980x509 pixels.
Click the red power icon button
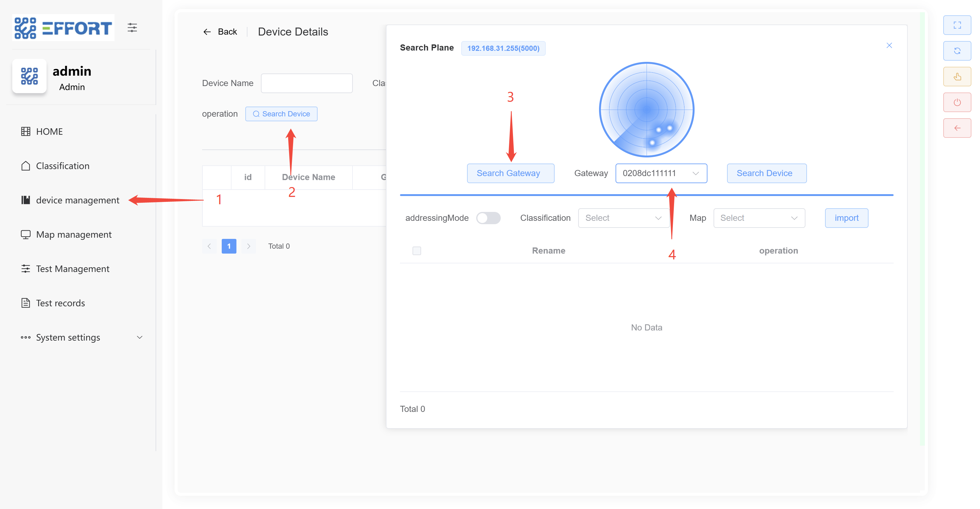point(957,102)
